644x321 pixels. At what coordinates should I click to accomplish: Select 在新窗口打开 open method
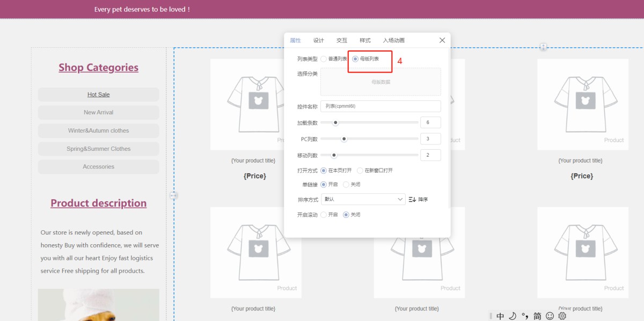click(360, 170)
